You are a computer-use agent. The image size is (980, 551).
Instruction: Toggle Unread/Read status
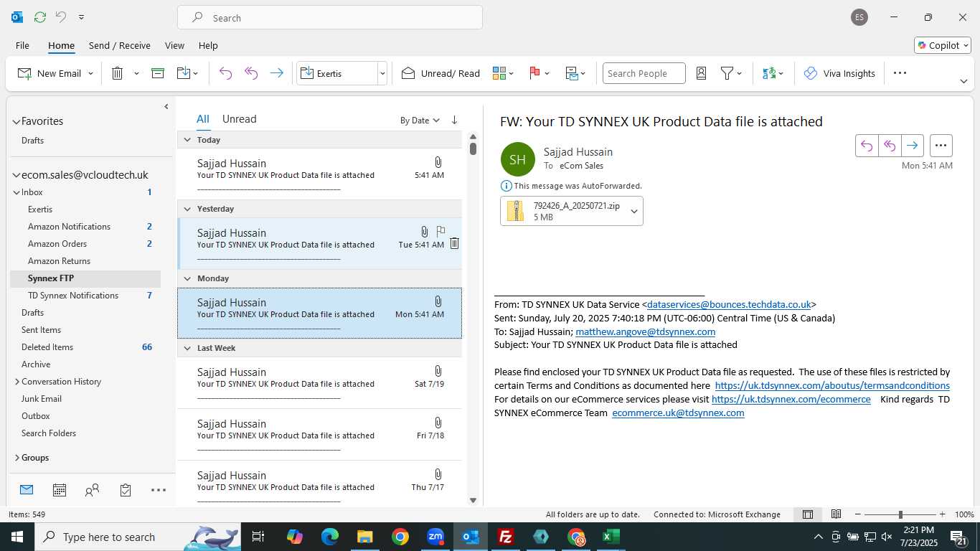coord(440,73)
